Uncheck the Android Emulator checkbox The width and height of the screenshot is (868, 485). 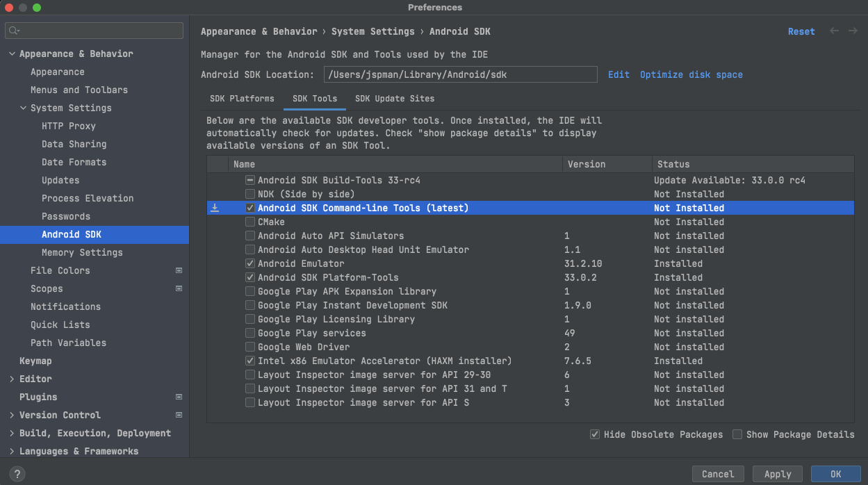click(x=250, y=263)
